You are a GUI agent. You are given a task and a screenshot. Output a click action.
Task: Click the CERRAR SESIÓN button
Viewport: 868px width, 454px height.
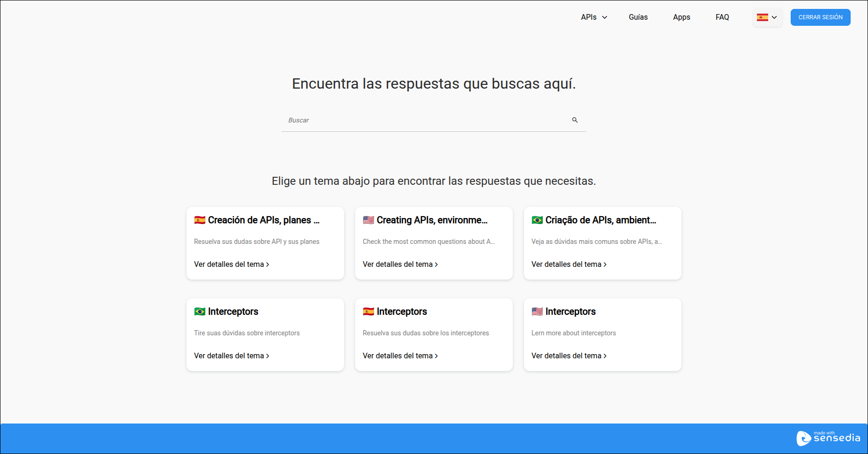tap(820, 17)
